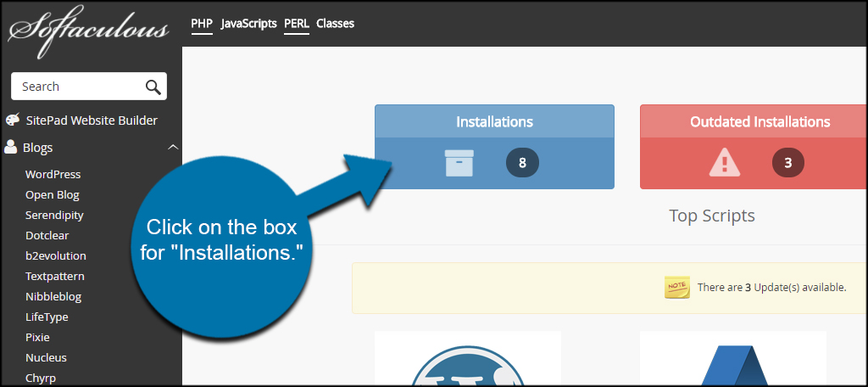Screen dimensions: 868x387
Task: Select WordPress in the Blogs list
Action: (x=53, y=174)
